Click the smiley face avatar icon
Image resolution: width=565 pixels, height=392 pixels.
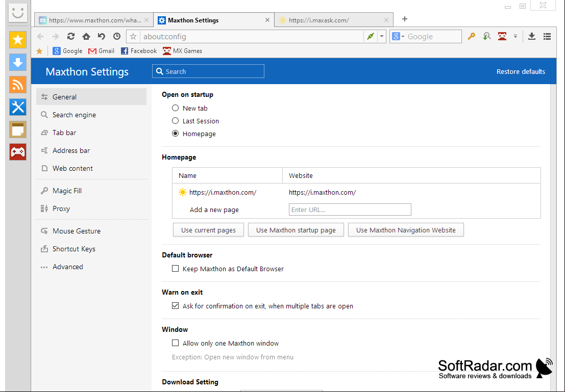pos(18,13)
